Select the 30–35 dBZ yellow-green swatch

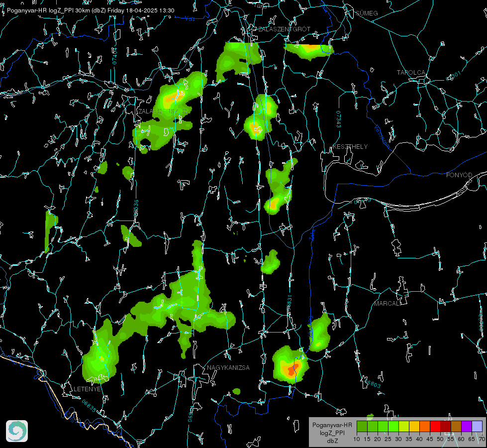(404, 426)
